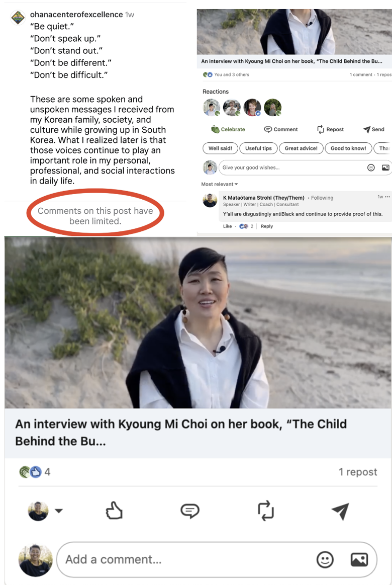
Task: Select the Well said! quick reply chip
Action: click(220, 148)
